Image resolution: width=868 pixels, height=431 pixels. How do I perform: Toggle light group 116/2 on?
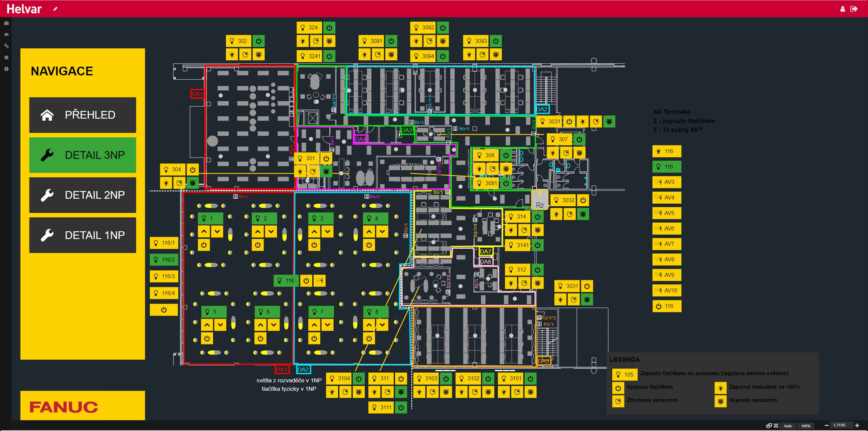[164, 260]
